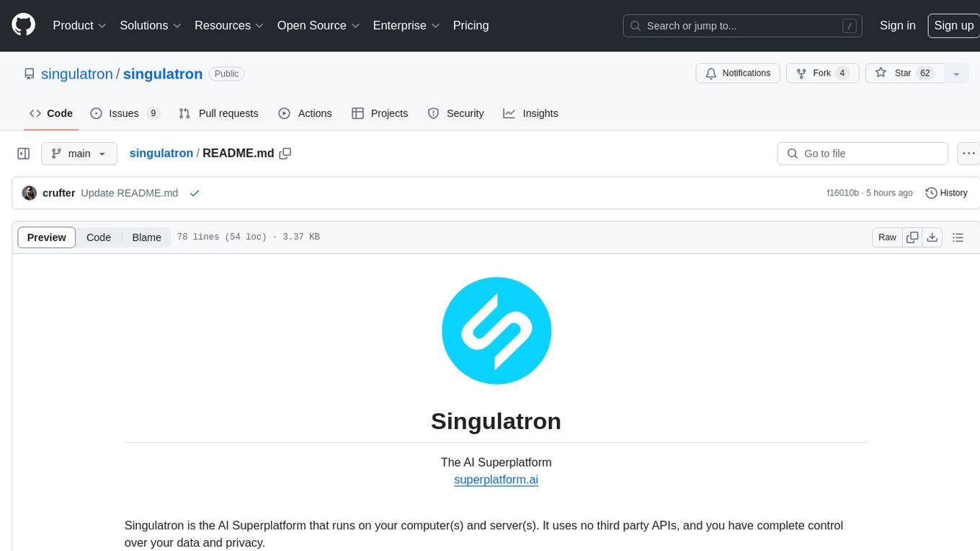Select the Preview view

(47, 237)
